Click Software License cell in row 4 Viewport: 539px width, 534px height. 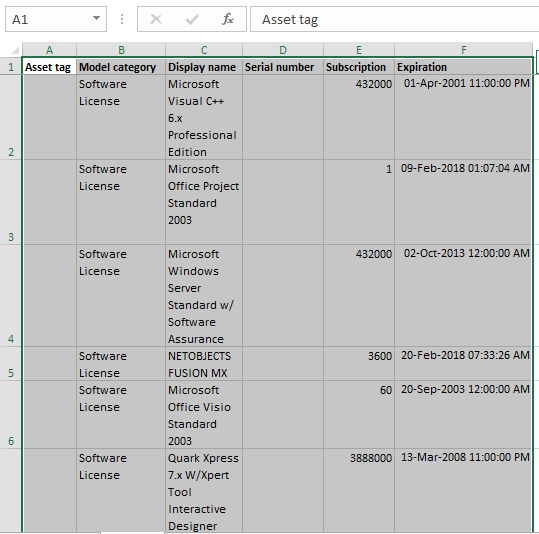[121, 296]
